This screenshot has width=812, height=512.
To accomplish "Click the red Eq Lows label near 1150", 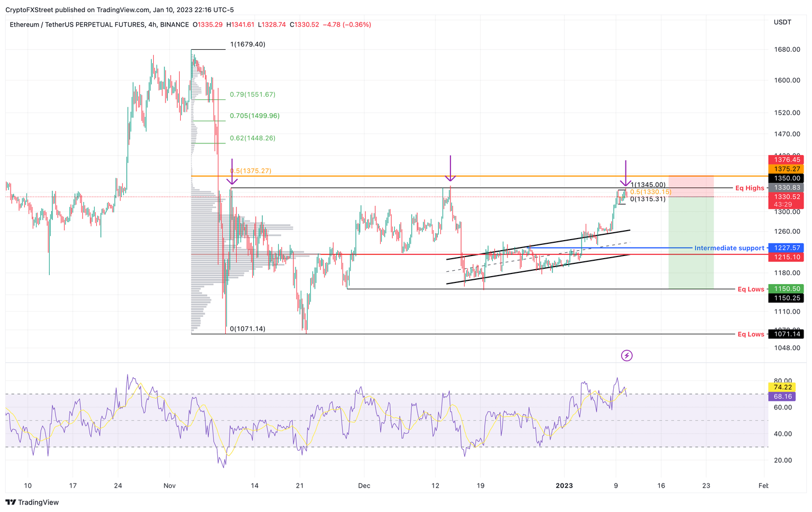I will pos(751,289).
